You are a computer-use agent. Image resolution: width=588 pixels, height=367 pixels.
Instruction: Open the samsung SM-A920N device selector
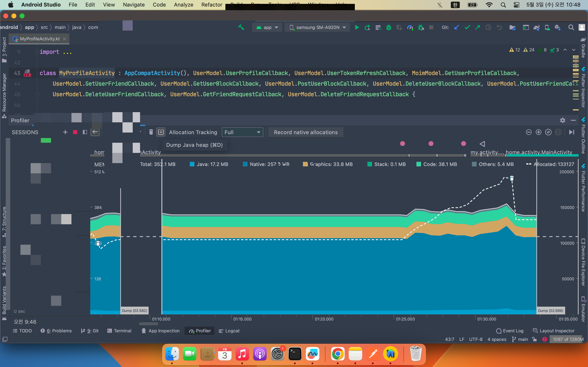pos(317,28)
